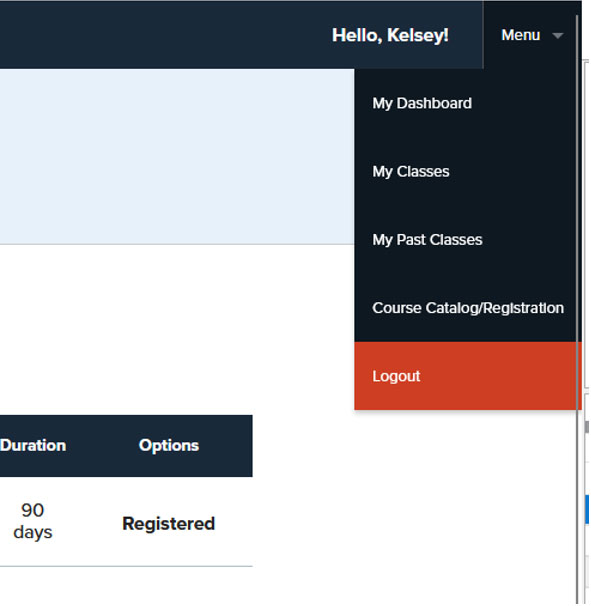
Task: Click the Registered status text
Action: coord(169,524)
